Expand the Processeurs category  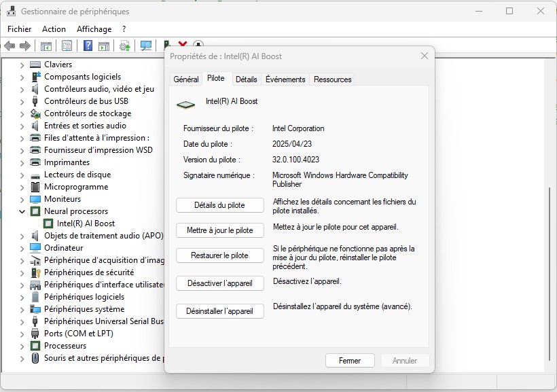point(22,346)
